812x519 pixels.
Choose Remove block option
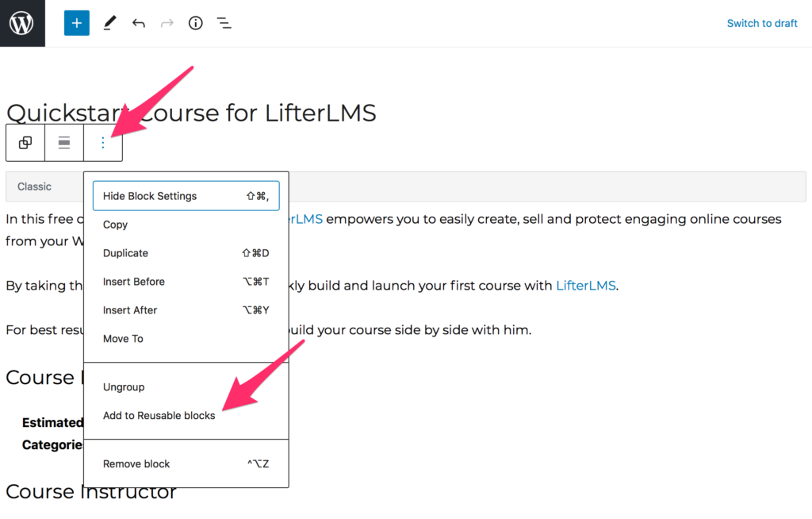186,463
